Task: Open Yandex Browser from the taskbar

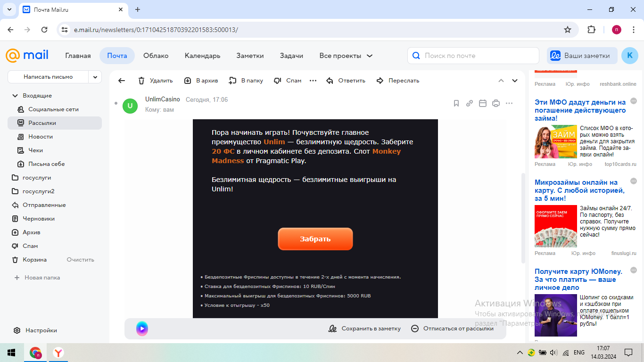Action: point(58,353)
